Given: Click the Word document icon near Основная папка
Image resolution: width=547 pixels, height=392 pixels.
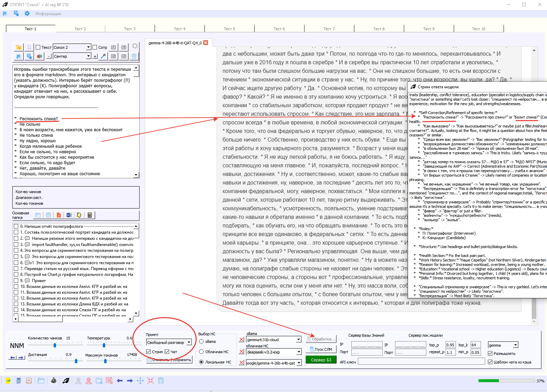Looking at the screenshot, I should point(69,215).
